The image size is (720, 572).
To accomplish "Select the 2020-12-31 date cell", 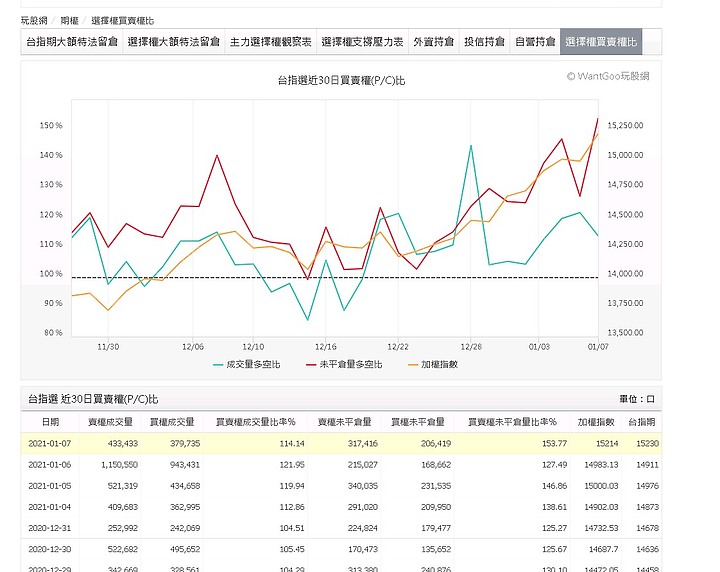I will pos(50,528).
